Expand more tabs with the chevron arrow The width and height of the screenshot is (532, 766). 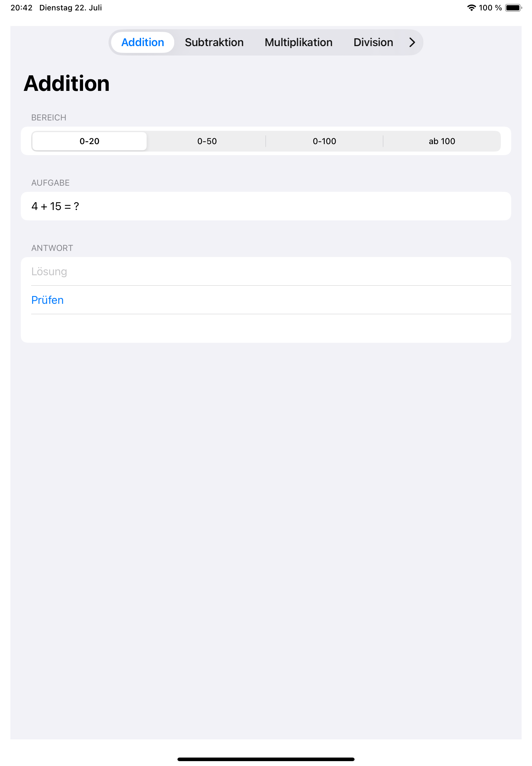pos(412,42)
